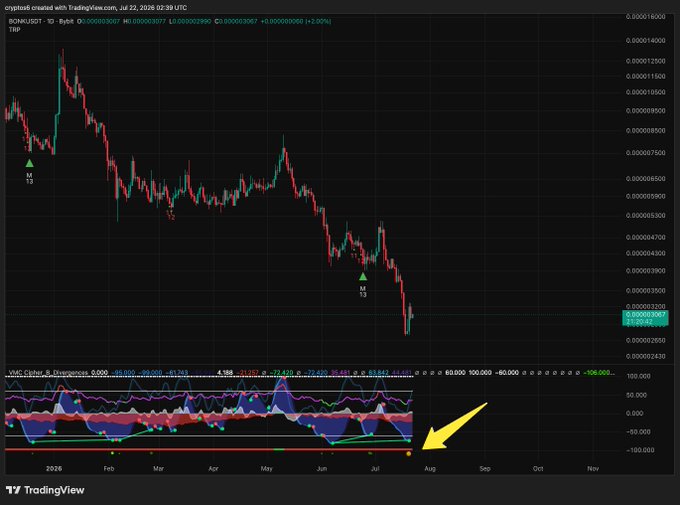Screen dimensions: 680x505
Task: Click the Jul label on the time axis
Action: point(375,468)
